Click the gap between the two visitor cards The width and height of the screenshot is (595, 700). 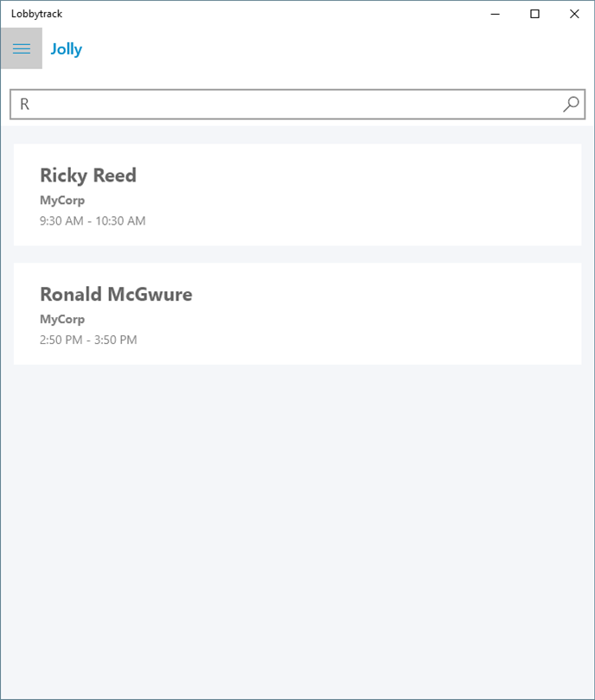point(297,254)
